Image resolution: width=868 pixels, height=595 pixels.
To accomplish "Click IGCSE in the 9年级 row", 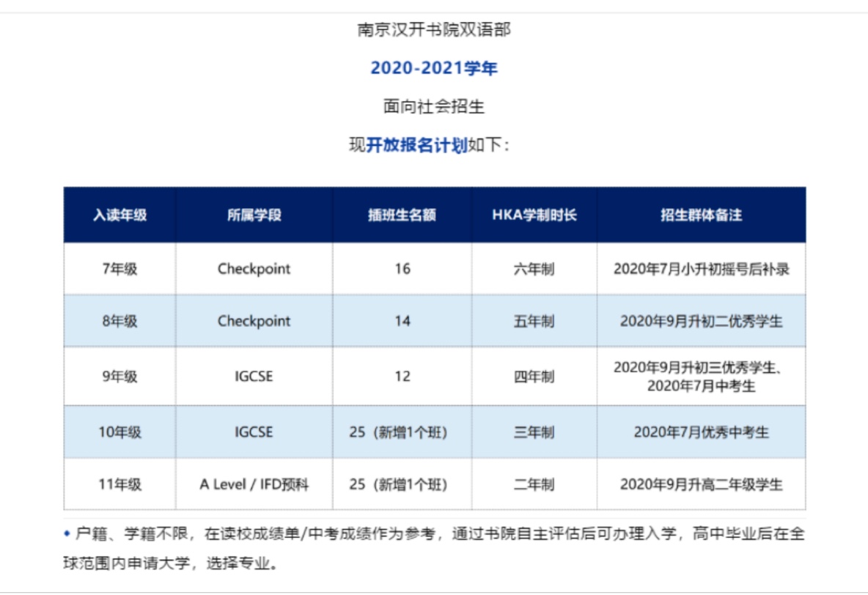I will [254, 377].
